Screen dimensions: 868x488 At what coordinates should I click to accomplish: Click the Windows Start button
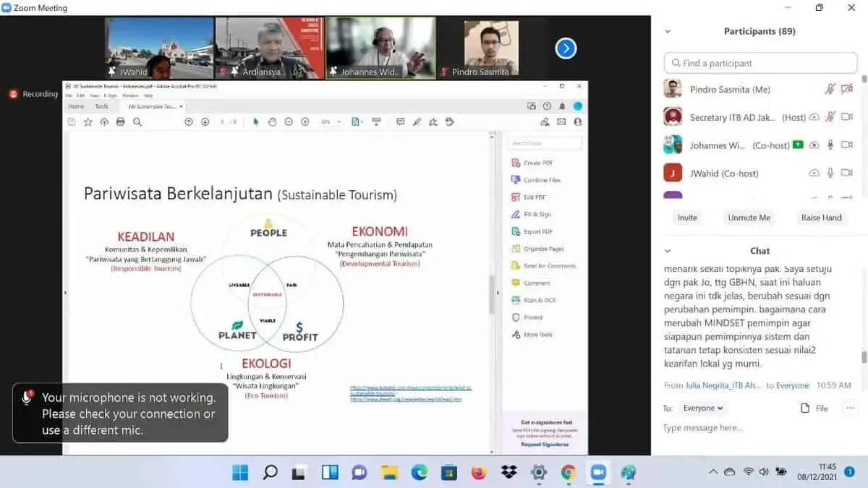pyautogui.click(x=240, y=473)
